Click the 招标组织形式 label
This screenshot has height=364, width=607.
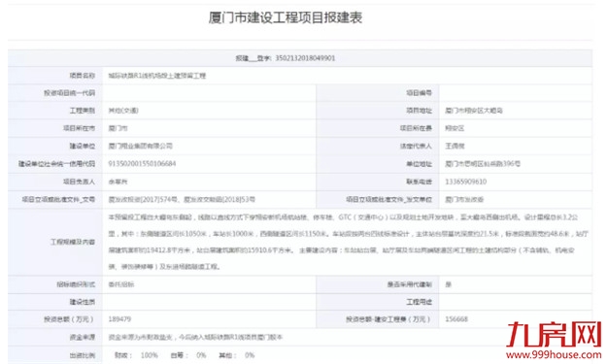(76, 284)
